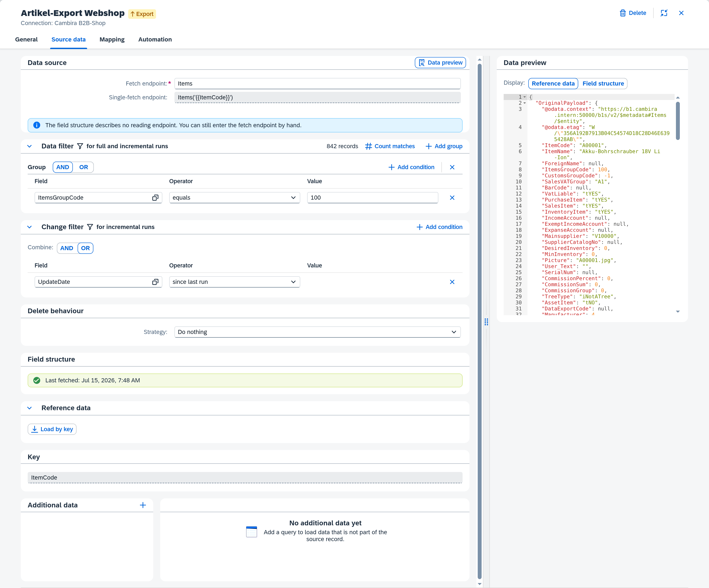Click the ItemCode key field
709x588 pixels.
pyautogui.click(x=245, y=478)
